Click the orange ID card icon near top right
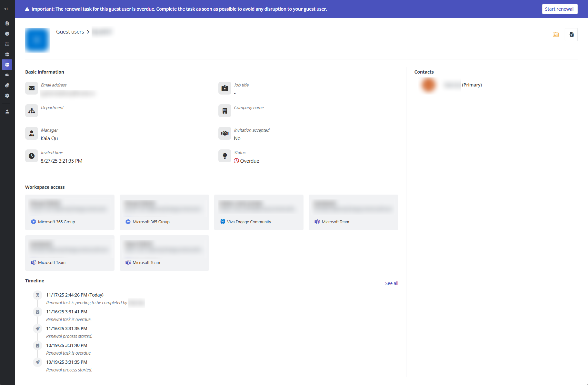The width and height of the screenshot is (588, 385). tap(555, 34)
